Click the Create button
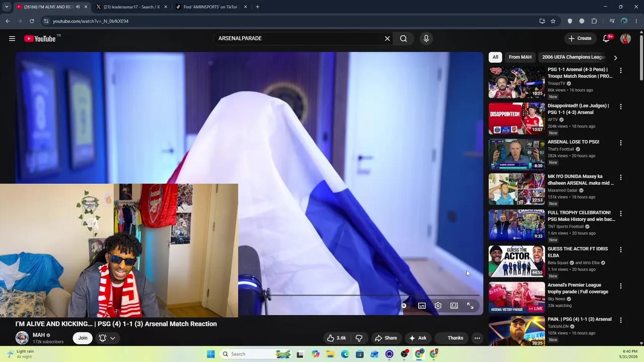The image size is (644, 362). pos(580,39)
